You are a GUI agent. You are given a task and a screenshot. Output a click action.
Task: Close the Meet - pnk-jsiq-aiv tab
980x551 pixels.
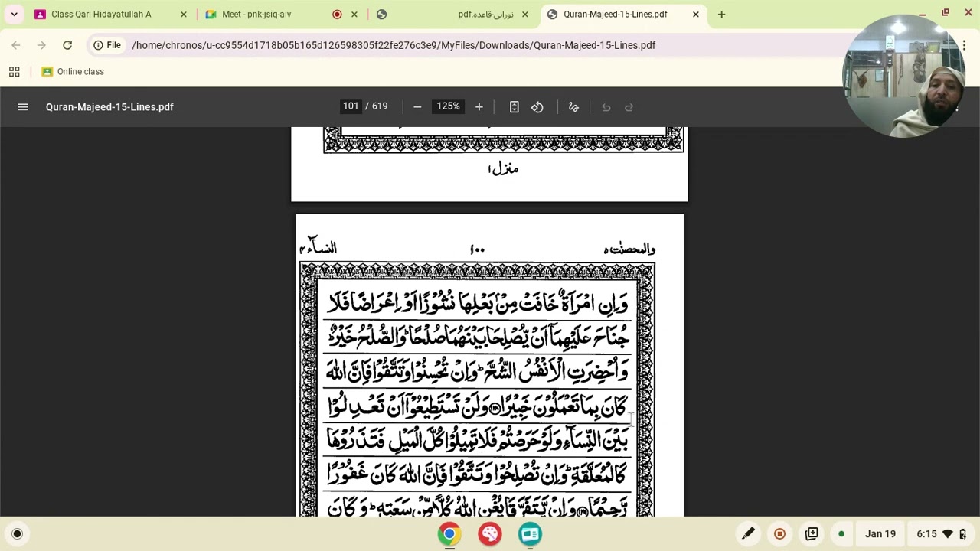(354, 14)
